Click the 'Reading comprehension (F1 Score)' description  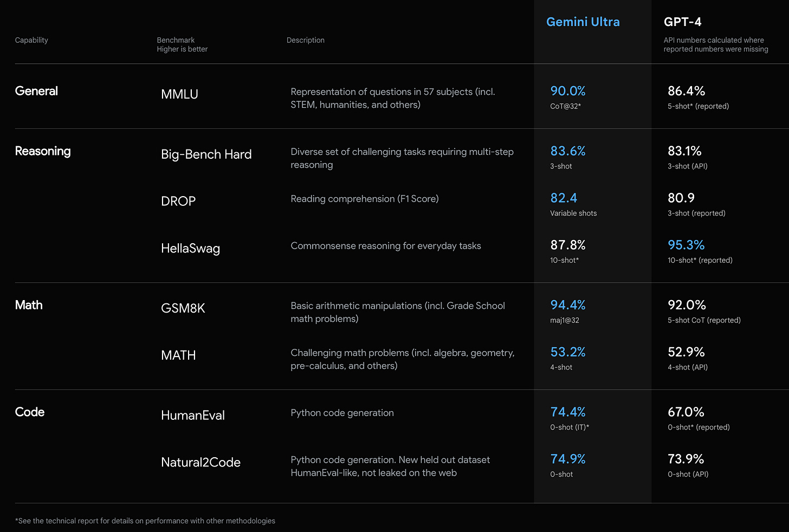pos(365,199)
